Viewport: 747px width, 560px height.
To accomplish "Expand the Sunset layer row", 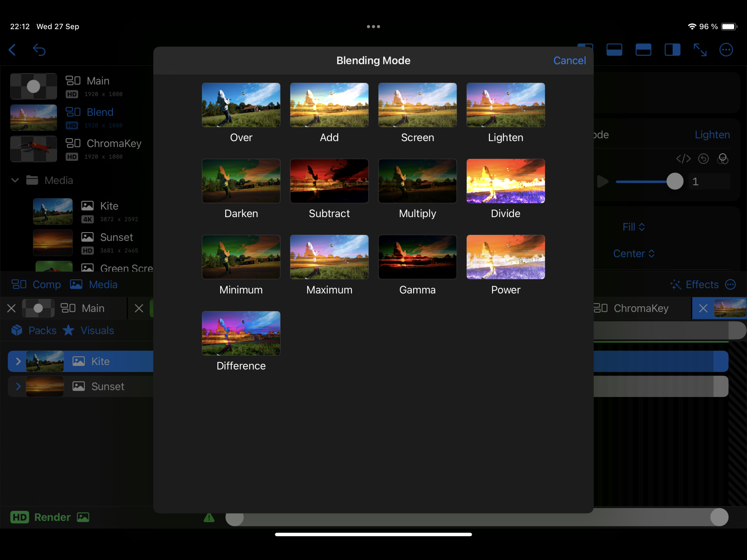I will 19,386.
